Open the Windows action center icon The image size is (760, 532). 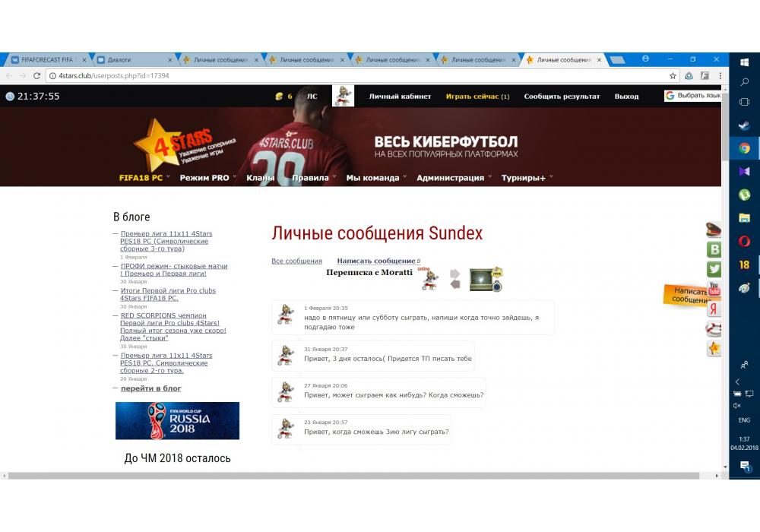[745, 467]
